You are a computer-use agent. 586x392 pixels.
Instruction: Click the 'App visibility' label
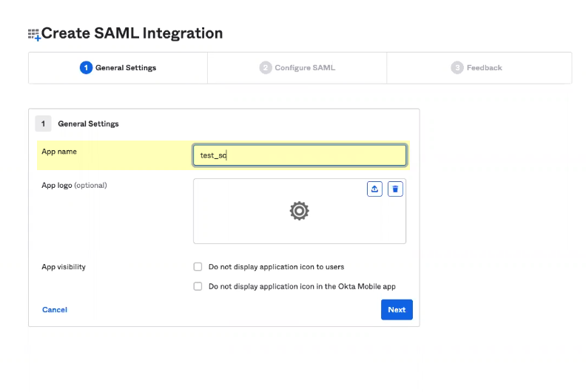[x=64, y=267]
